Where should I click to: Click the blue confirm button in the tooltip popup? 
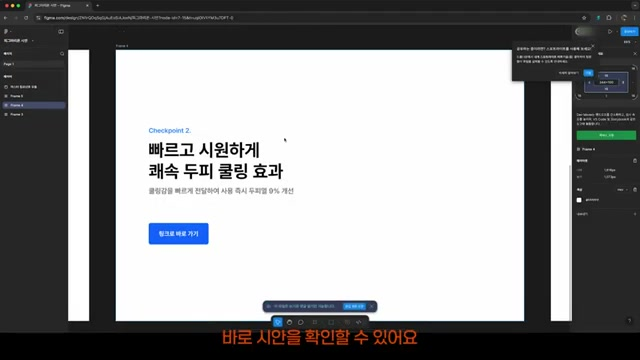[588, 73]
